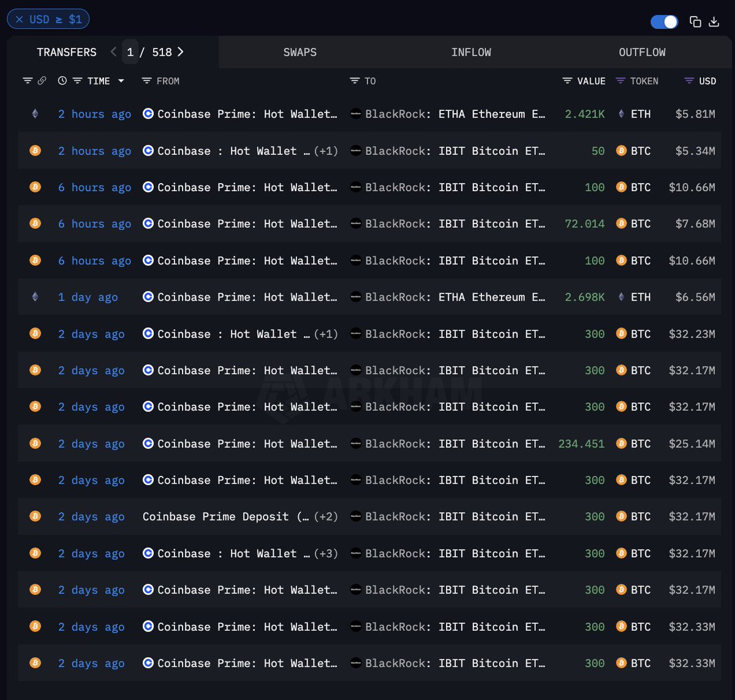735x700 pixels.
Task: Open Coinbase : Hot Wallet sender on $5.34M row
Action: [x=233, y=151]
